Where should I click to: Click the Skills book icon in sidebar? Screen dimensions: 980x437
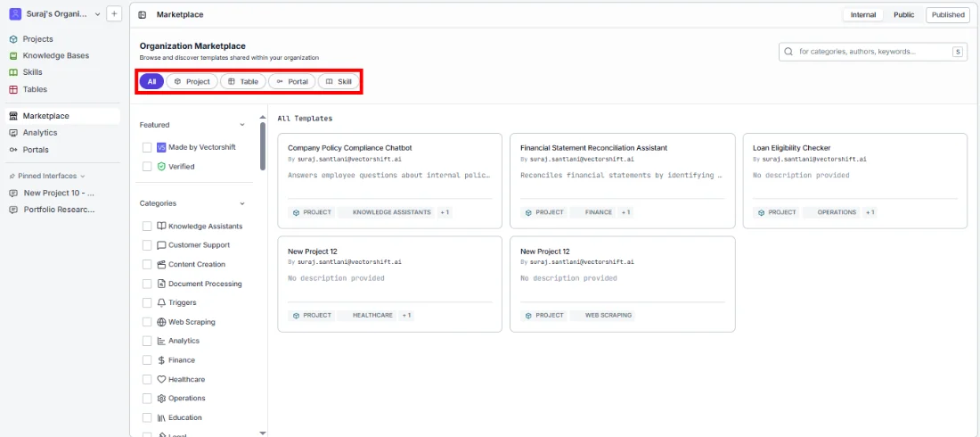(13, 72)
